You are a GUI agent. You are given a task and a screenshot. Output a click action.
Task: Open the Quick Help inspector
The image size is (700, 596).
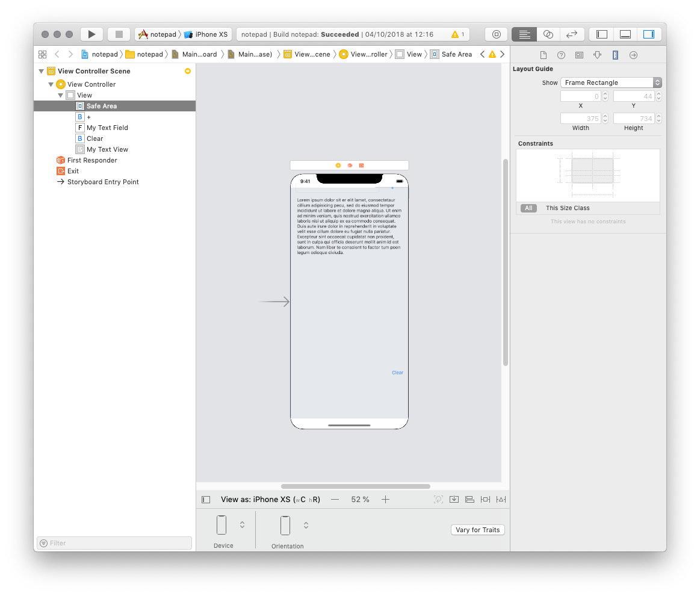click(x=561, y=55)
